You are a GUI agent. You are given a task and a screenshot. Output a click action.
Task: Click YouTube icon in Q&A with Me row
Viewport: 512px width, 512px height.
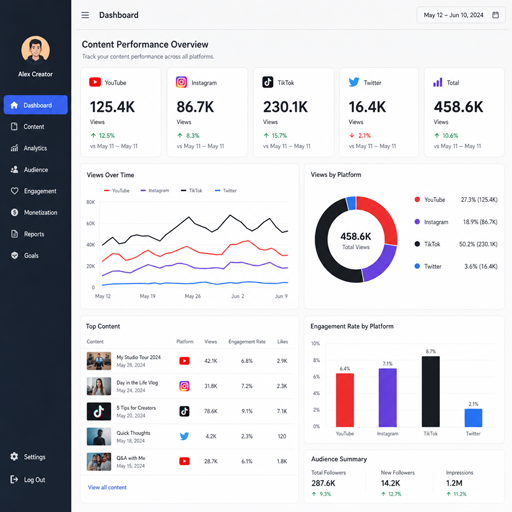(x=184, y=461)
